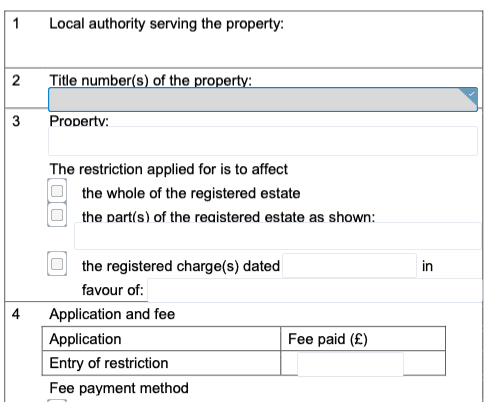Check the part(s) of the registered estate box
The width and height of the screenshot is (492, 402).
coord(57,215)
